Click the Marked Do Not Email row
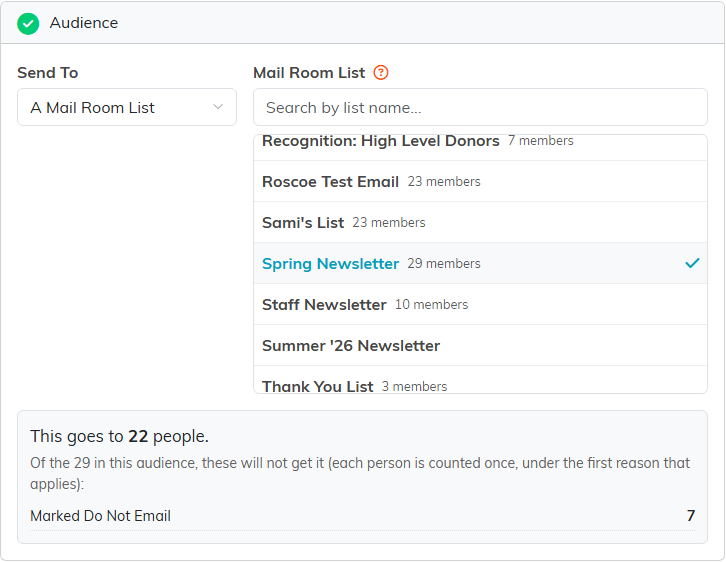The width and height of the screenshot is (726, 562). [363, 516]
